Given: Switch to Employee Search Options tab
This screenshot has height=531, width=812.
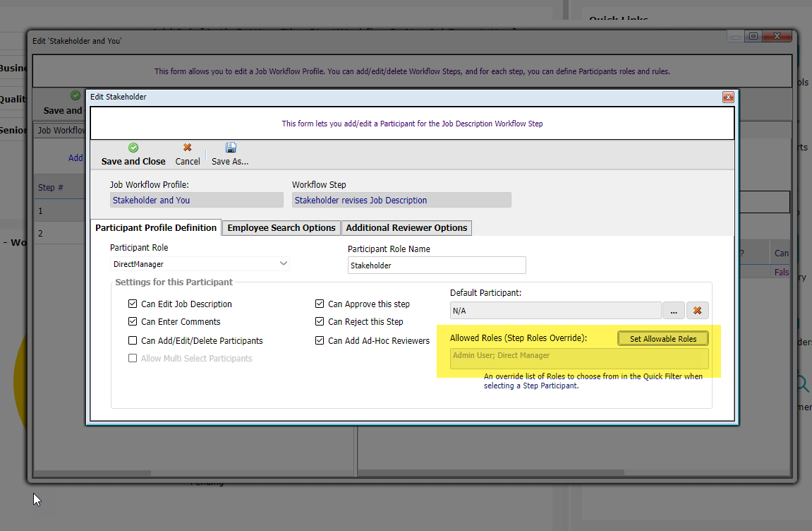Looking at the screenshot, I should (281, 228).
